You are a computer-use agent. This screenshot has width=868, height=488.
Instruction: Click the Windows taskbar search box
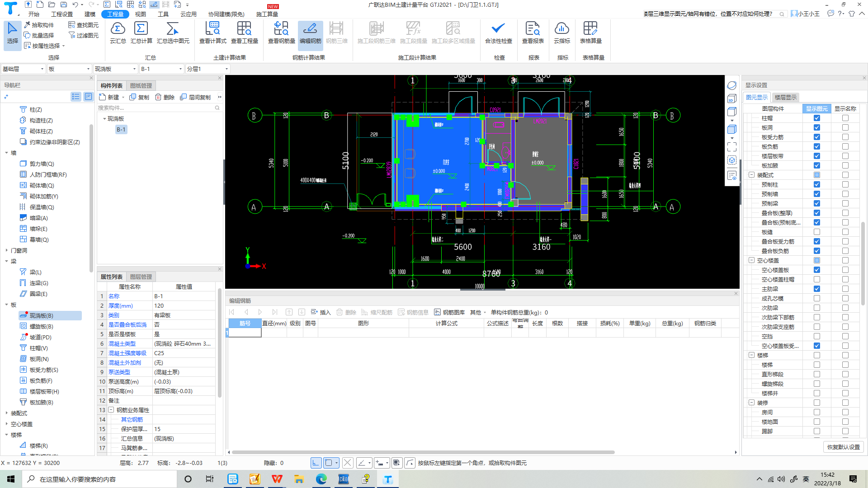pyautogui.click(x=99, y=479)
